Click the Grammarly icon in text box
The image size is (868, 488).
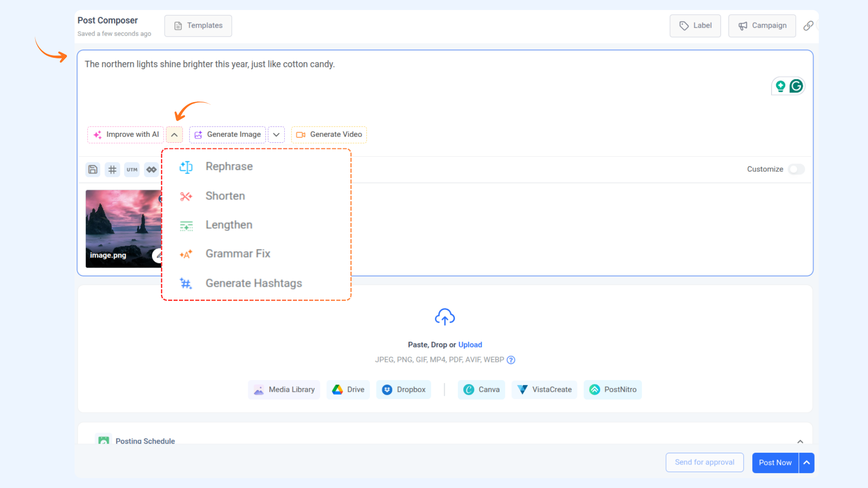coord(796,86)
